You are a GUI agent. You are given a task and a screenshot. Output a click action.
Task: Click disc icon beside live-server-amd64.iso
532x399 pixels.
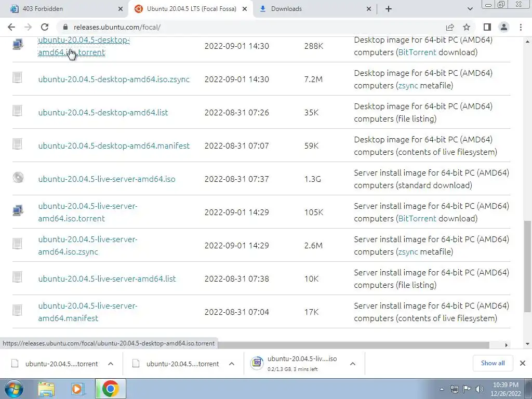tap(18, 178)
